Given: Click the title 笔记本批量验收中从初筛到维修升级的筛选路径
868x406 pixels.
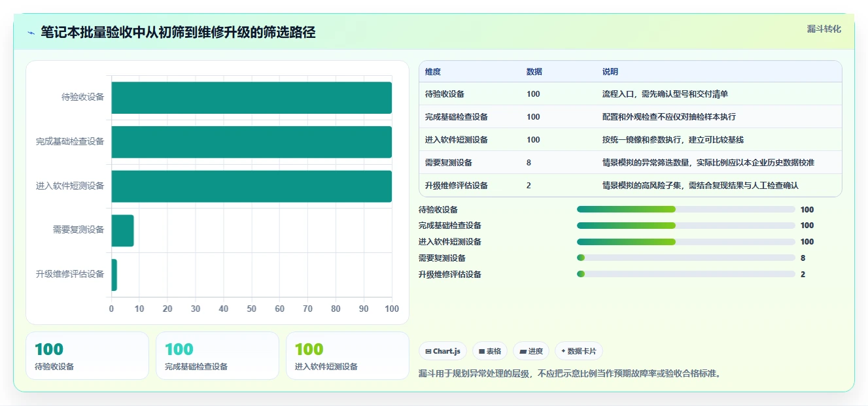Looking at the screenshot, I should tap(178, 32).
